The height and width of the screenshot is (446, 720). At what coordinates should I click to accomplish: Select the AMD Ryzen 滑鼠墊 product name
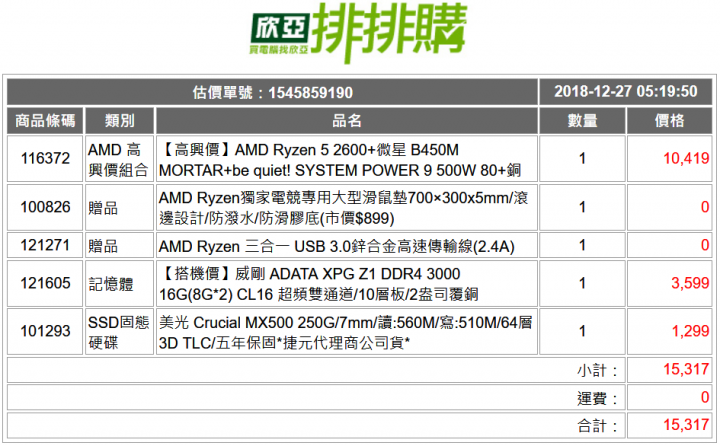[343, 208]
